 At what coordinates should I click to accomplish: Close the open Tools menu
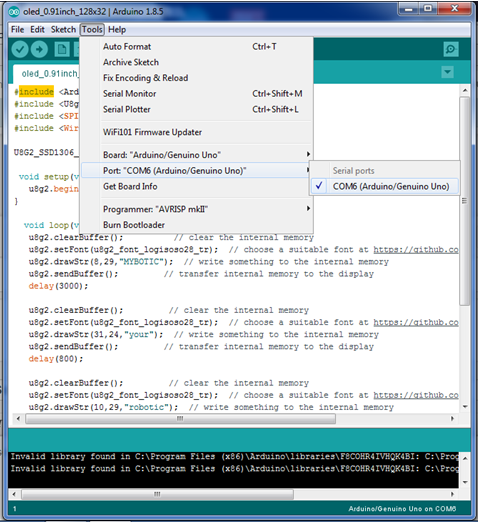(92, 30)
